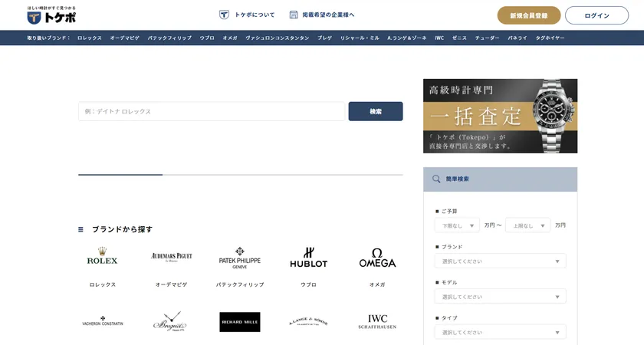Viewport: 644px width, 345px height.
Task: Open タグホイヤー in the brand nav bar
Action: 550,38
